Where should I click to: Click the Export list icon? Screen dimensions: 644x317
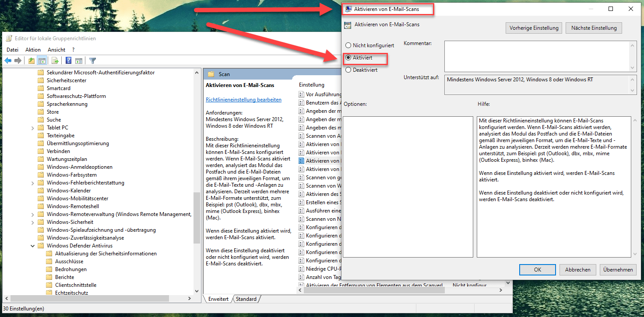54,60
